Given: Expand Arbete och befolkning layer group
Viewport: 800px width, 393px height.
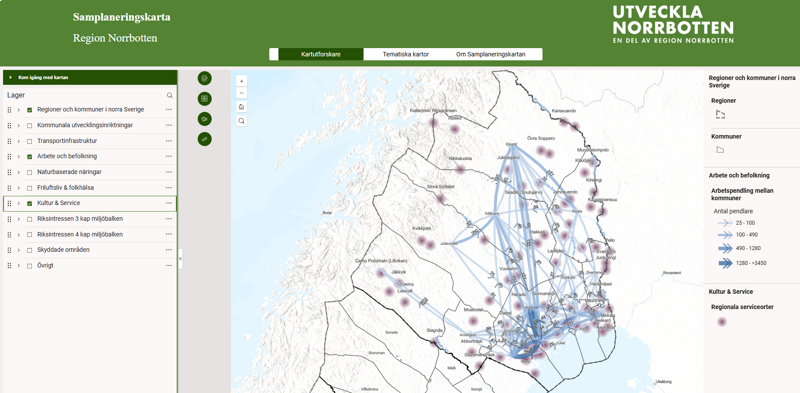Looking at the screenshot, I should coord(19,157).
